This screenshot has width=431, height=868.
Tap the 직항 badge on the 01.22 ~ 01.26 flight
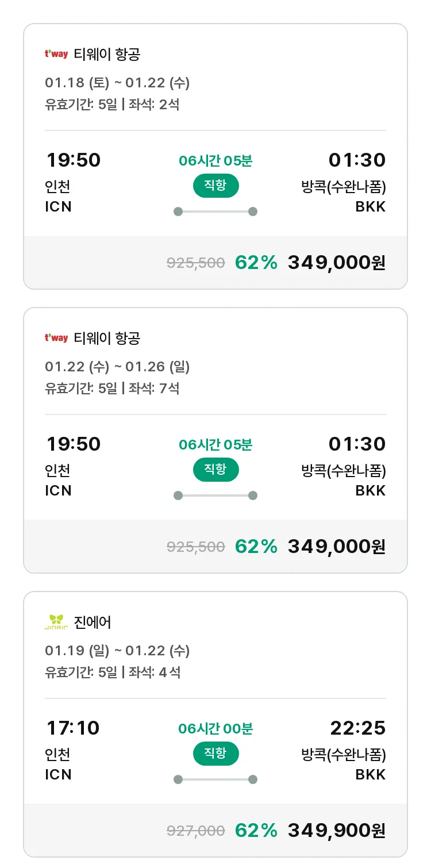coord(215,470)
